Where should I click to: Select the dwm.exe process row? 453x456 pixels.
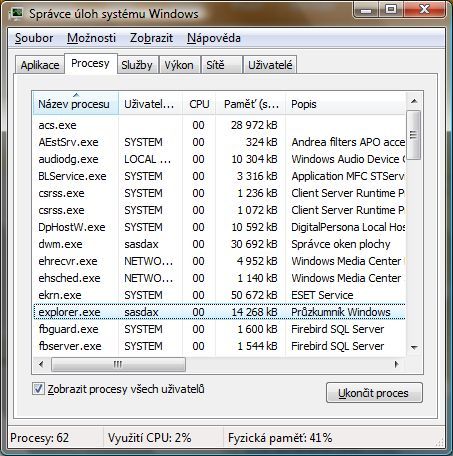tap(219, 244)
